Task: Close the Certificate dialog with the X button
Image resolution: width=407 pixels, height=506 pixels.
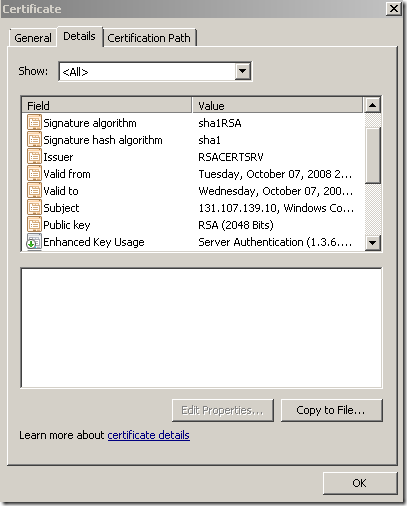Action: [x=394, y=9]
